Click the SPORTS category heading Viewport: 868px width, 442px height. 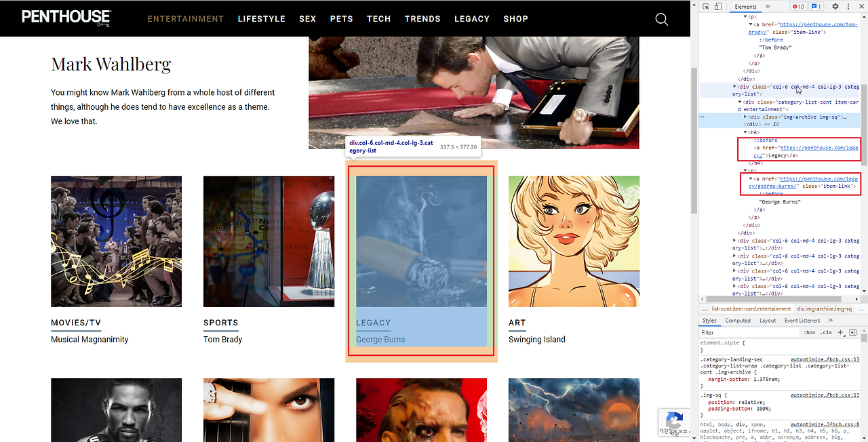[221, 323]
